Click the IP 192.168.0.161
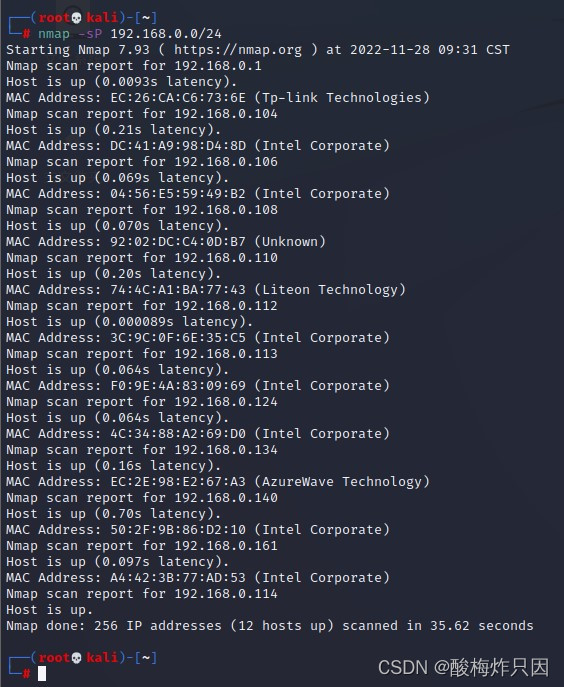Viewport: 564px width, 687px height. pos(226,546)
